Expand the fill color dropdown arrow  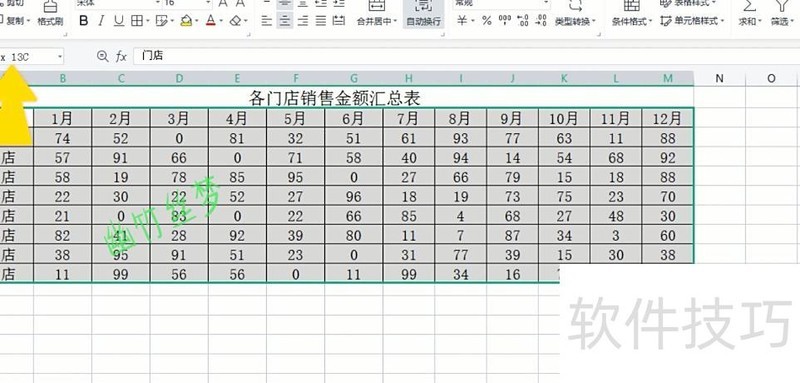(196, 21)
